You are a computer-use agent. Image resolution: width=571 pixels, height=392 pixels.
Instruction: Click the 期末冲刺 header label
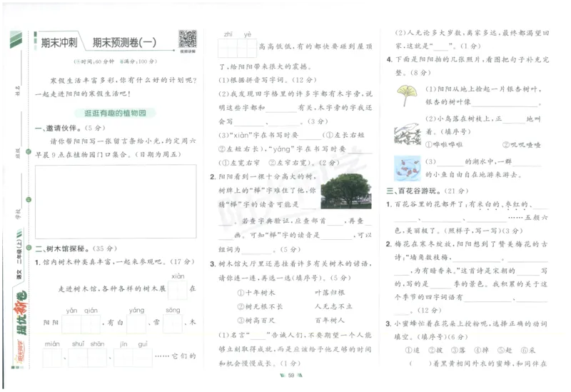tap(59, 43)
